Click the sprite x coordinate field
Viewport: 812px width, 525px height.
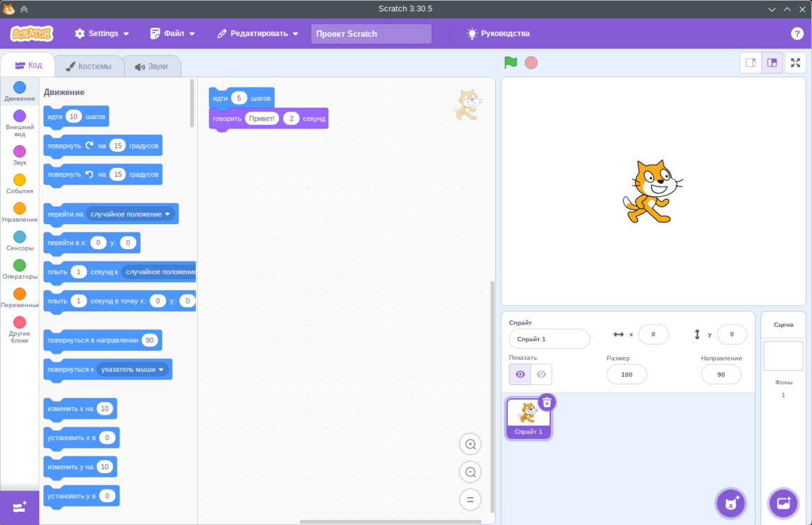tap(653, 335)
